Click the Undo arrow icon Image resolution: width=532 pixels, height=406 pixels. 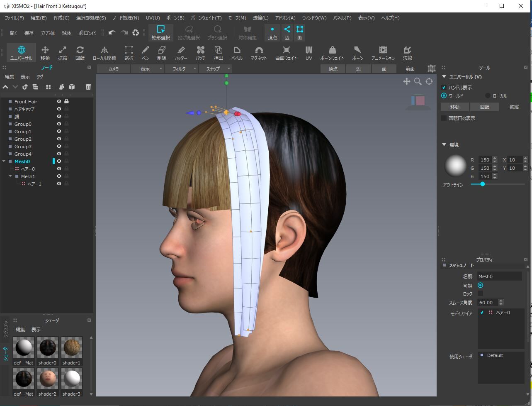pyautogui.click(x=112, y=33)
